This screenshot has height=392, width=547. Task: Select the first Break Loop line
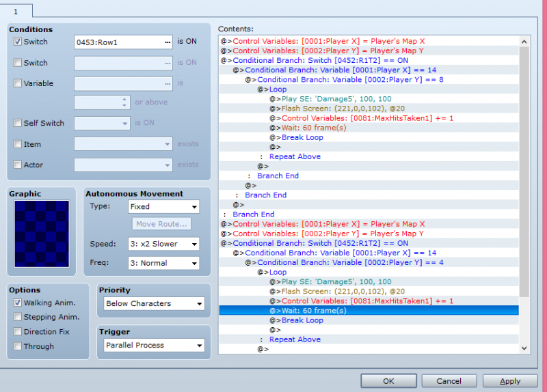click(369, 137)
